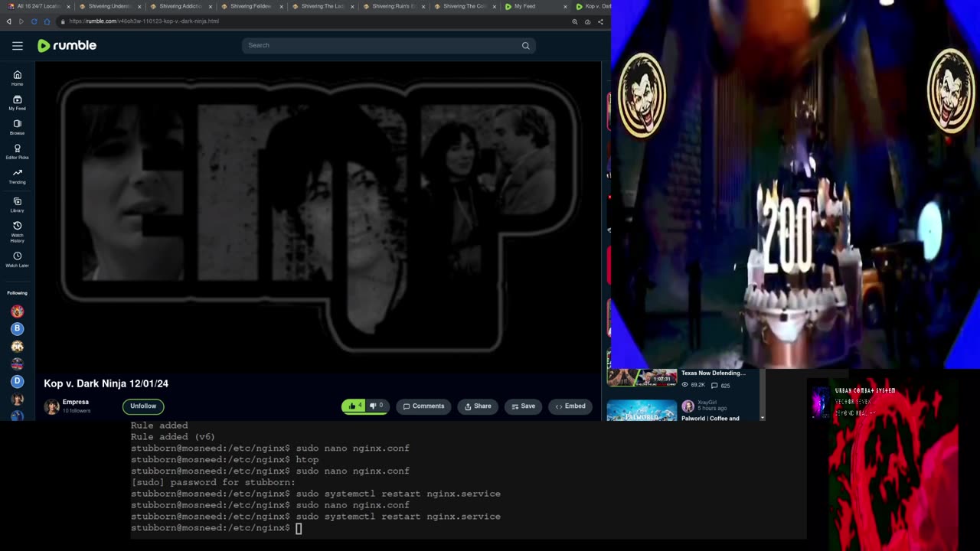Dislike the video with thumbs down

(376, 406)
